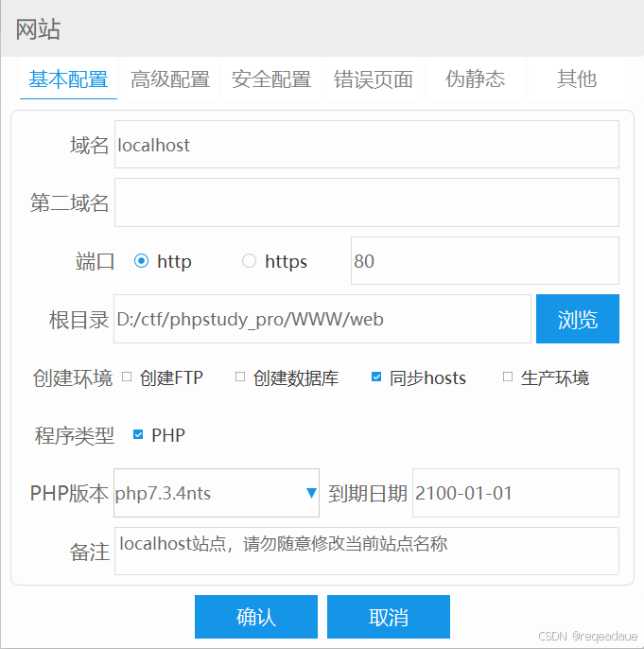This screenshot has width=644, height=649.
Task: Click the 确认 confirm button
Action: [x=256, y=617]
